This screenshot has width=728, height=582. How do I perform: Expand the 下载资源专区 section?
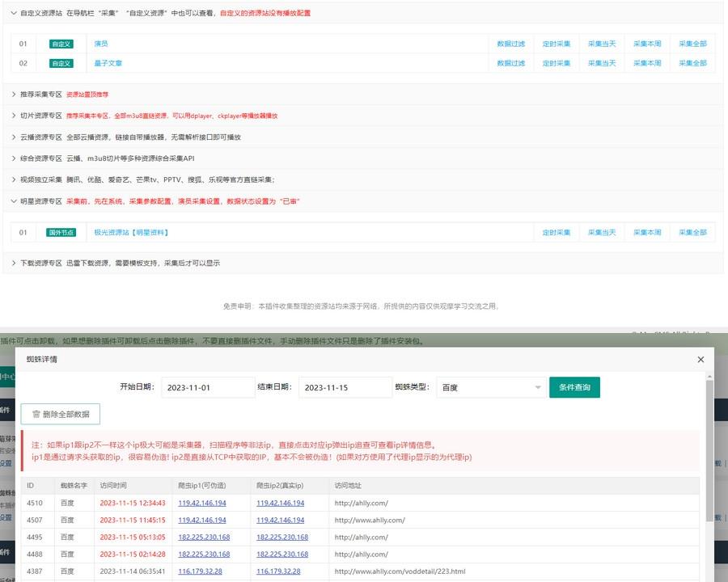[14, 263]
